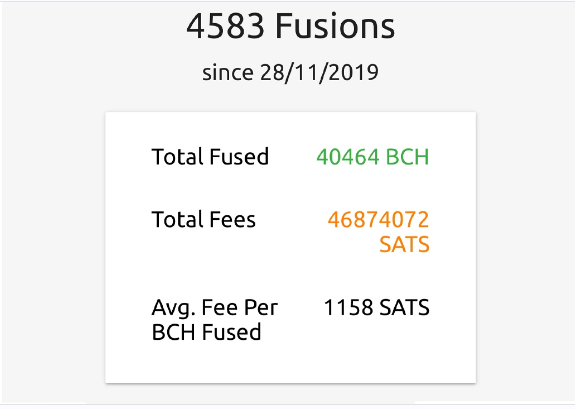
Task: Click the number "4583" in the heading
Action: pyautogui.click(x=225, y=26)
